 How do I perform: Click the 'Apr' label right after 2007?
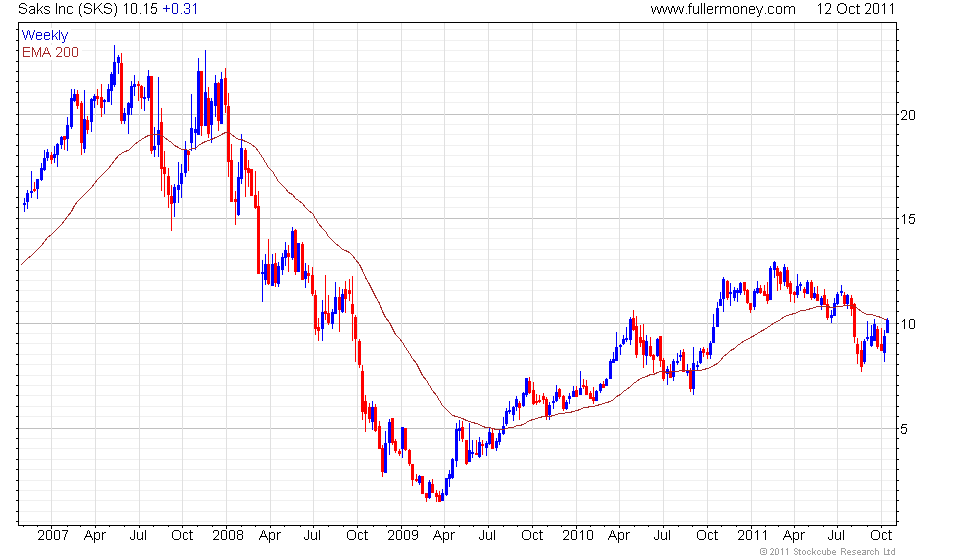95,536
